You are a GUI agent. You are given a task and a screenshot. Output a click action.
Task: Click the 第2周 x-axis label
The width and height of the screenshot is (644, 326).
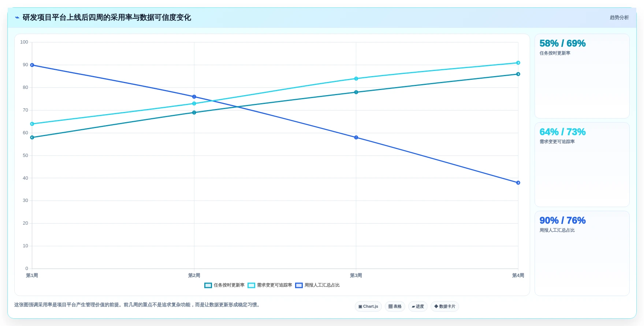194,276
